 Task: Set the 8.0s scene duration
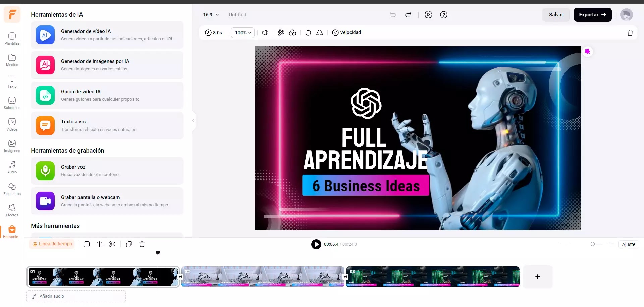click(x=214, y=33)
